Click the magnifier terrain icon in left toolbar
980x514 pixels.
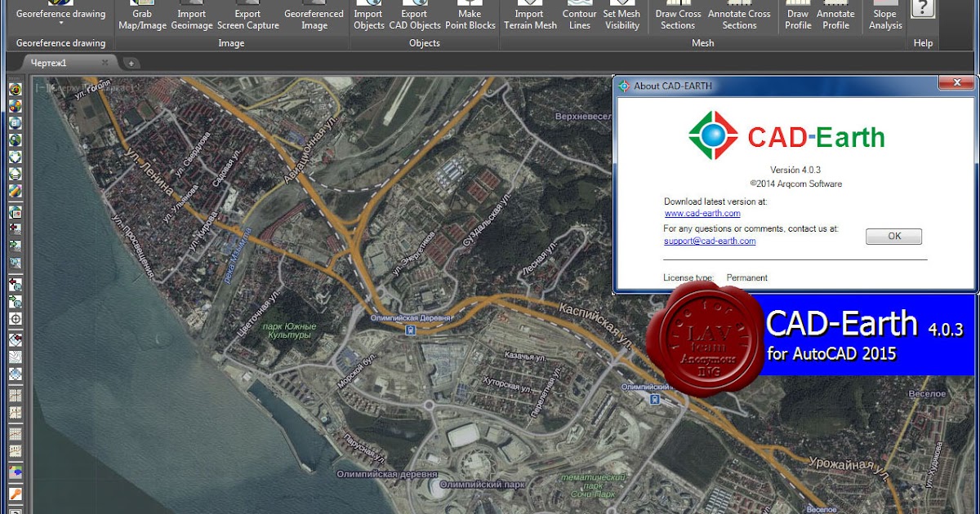click(x=16, y=263)
